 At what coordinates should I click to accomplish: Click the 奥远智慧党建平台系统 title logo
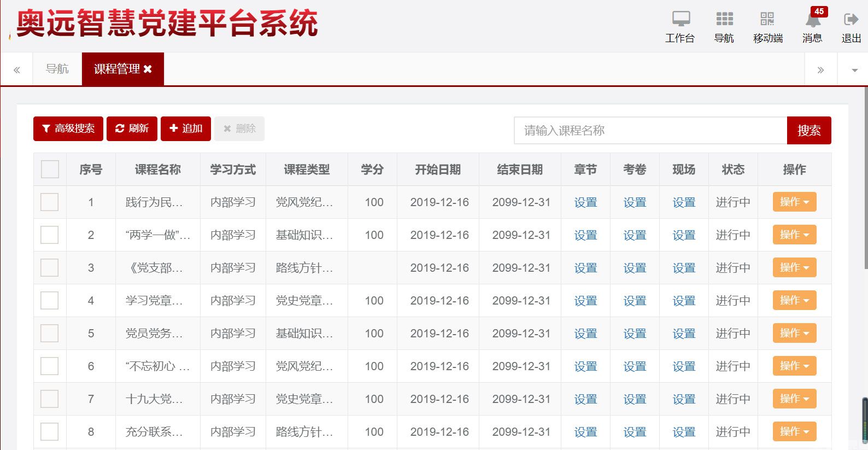click(x=167, y=24)
